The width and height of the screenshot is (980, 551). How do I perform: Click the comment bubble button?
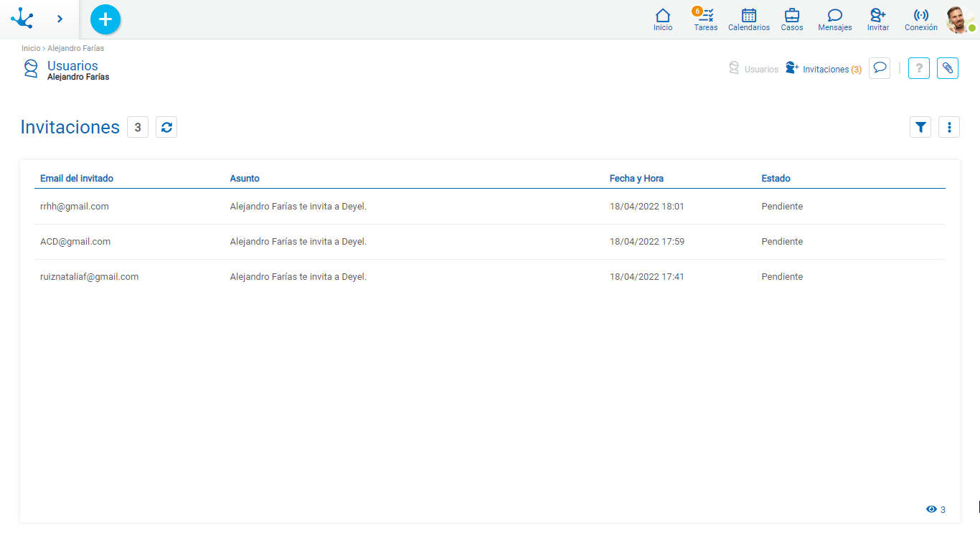880,68
